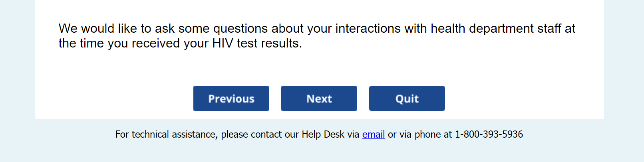Image resolution: width=644 pixels, height=162 pixels.
Task: Return to prior page via Previous
Action: pyautogui.click(x=231, y=99)
